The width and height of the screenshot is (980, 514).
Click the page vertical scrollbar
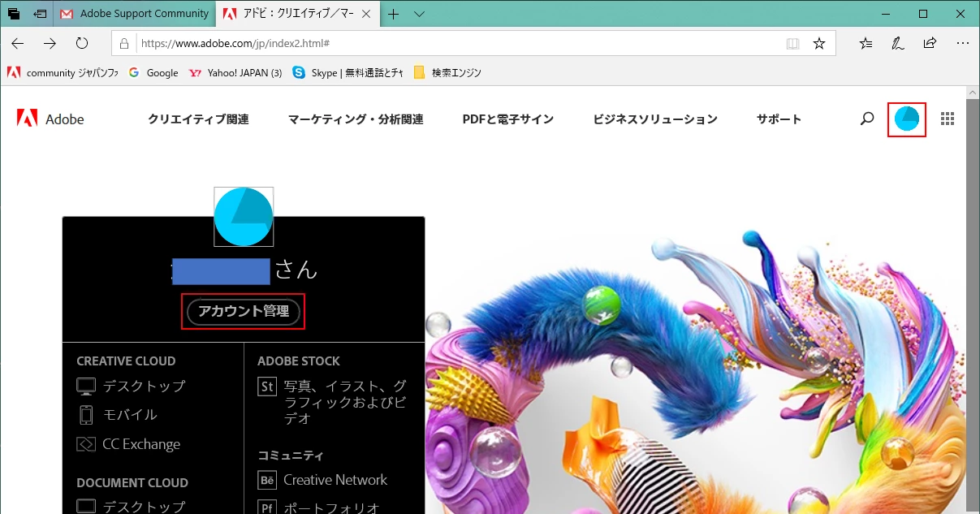click(x=973, y=300)
